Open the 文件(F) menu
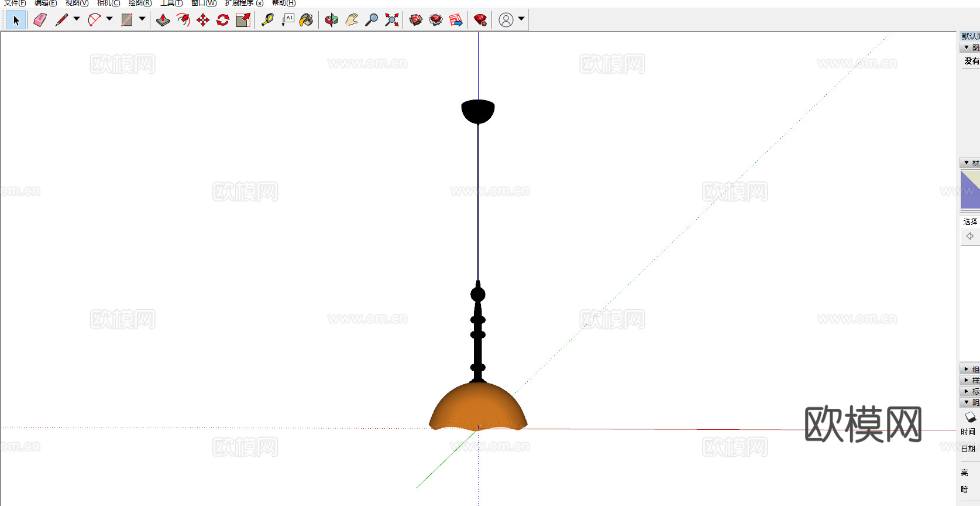The image size is (980, 506). (15, 3)
